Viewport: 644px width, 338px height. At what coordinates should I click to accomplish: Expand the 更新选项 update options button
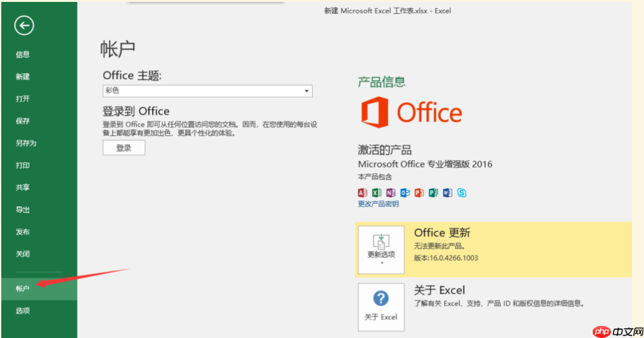tap(381, 250)
